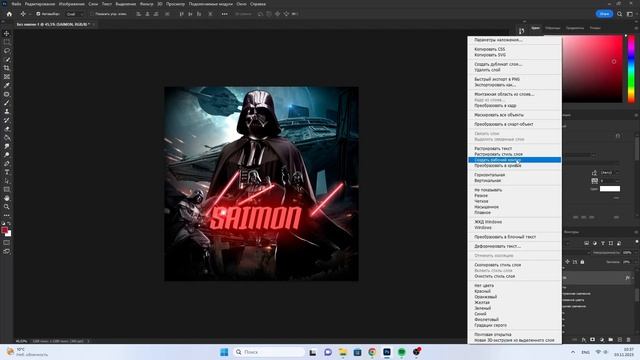Select the Lasso tool
640x360 pixels.
pyautogui.click(x=7, y=51)
